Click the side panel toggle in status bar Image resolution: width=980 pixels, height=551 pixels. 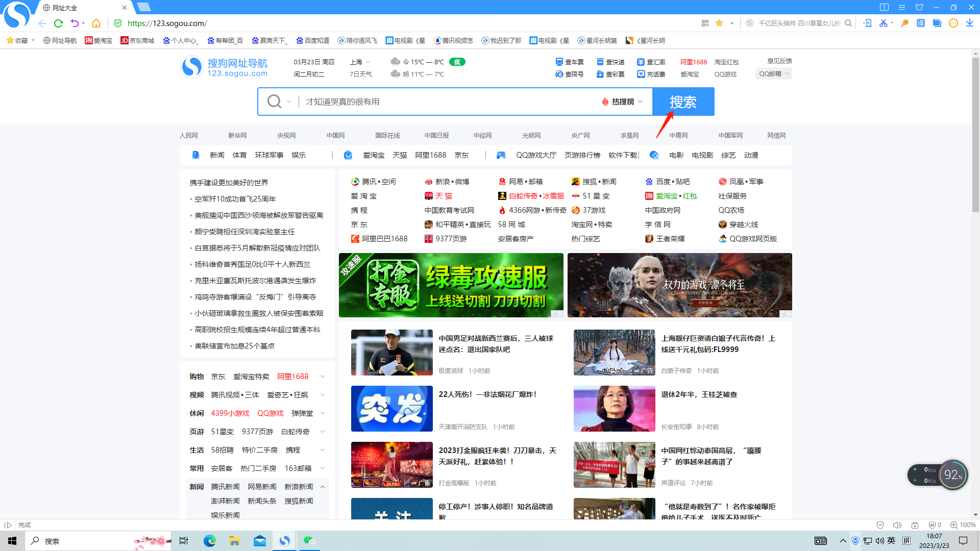[x=8, y=525]
